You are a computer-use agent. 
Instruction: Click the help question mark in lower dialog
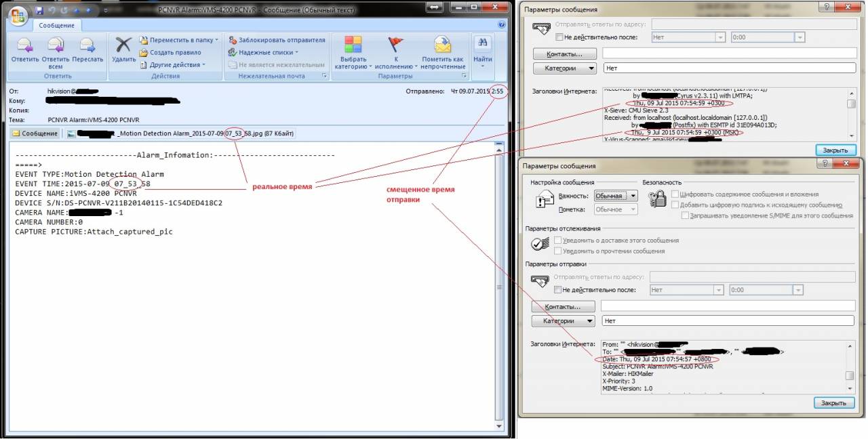[x=826, y=165]
